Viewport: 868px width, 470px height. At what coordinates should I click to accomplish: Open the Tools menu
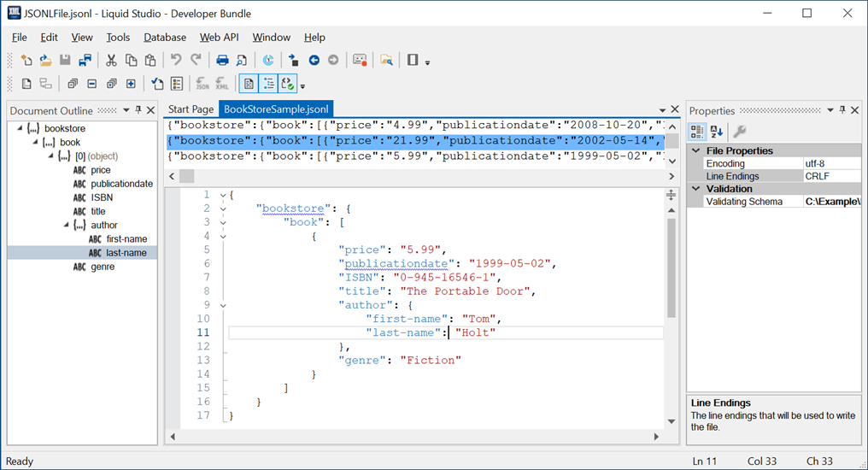click(x=118, y=37)
